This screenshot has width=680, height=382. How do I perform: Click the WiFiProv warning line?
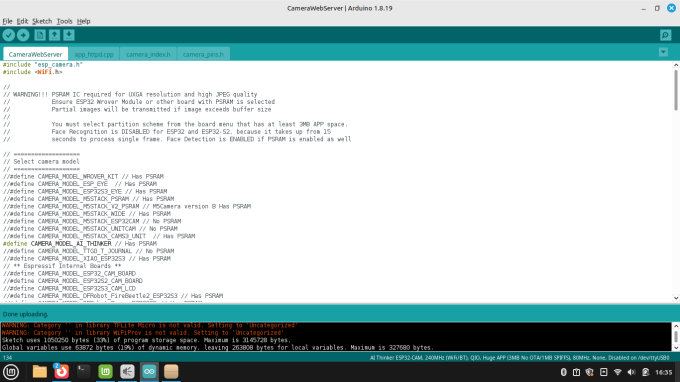tap(143, 333)
